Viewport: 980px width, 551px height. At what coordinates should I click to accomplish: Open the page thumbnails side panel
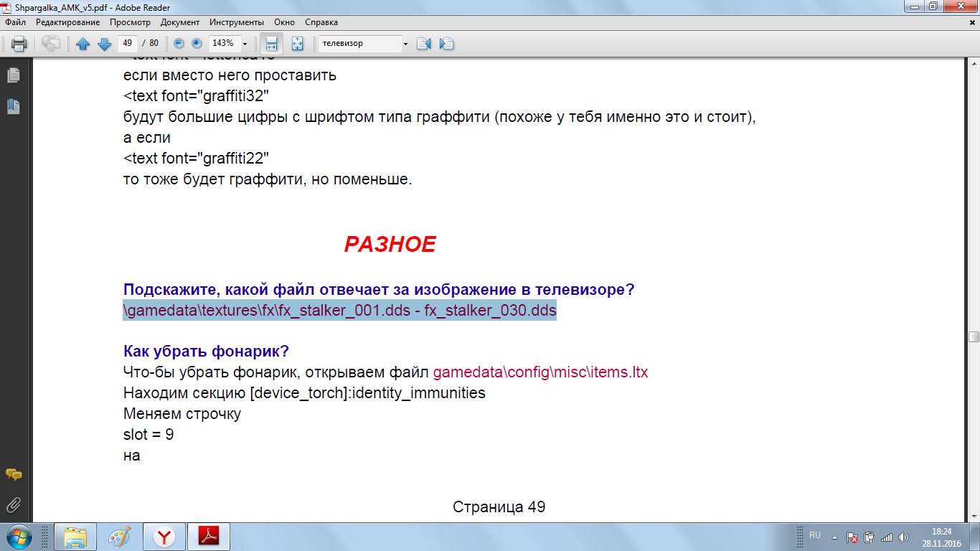[14, 75]
